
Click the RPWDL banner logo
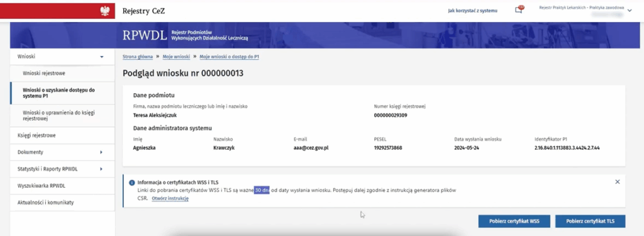point(185,35)
